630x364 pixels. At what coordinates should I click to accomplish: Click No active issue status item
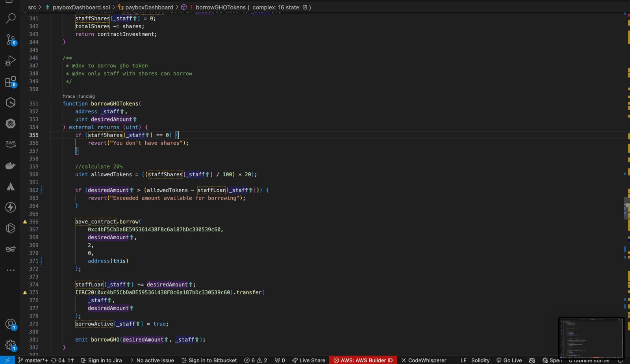[x=152, y=360]
